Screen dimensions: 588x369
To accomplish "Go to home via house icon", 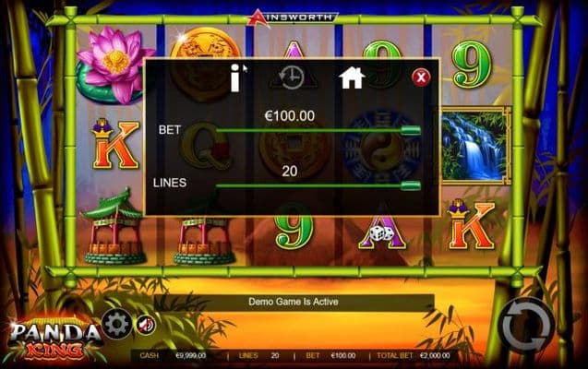I will tap(352, 77).
